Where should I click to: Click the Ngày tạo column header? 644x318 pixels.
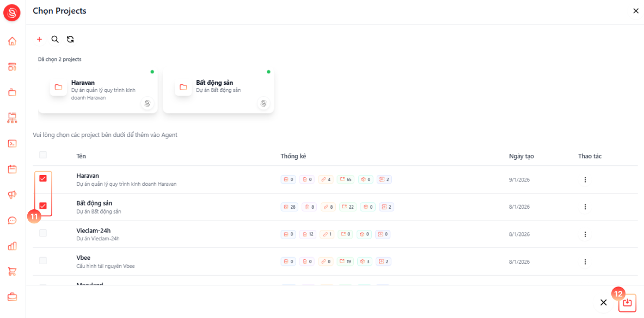(x=521, y=157)
